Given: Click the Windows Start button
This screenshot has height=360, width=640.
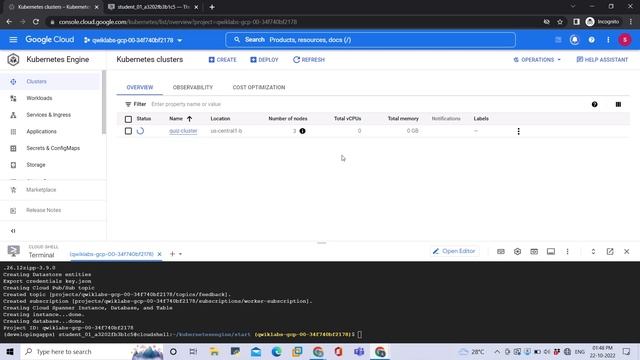Looking at the screenshot, I should 10,351.
